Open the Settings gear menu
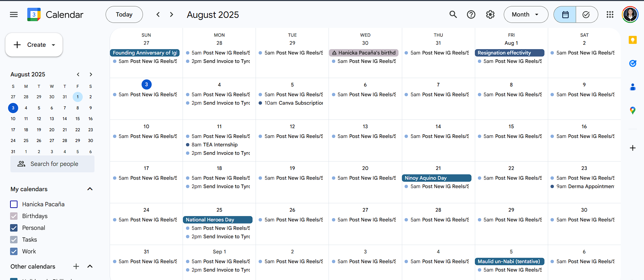 coord(490,14)
